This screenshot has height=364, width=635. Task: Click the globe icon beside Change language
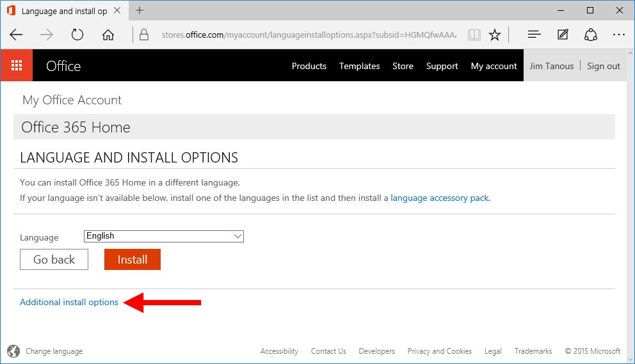13,351
